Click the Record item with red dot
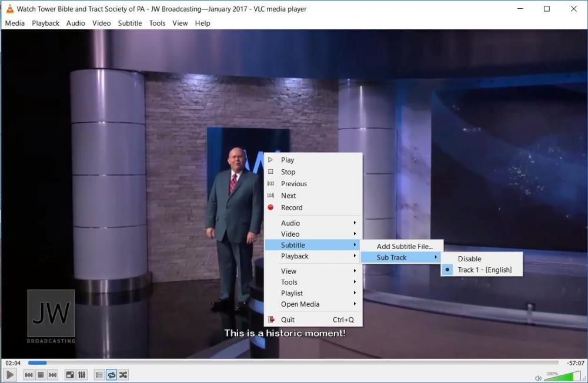This screenshot has width=588, height=383. tap(292, 207)
